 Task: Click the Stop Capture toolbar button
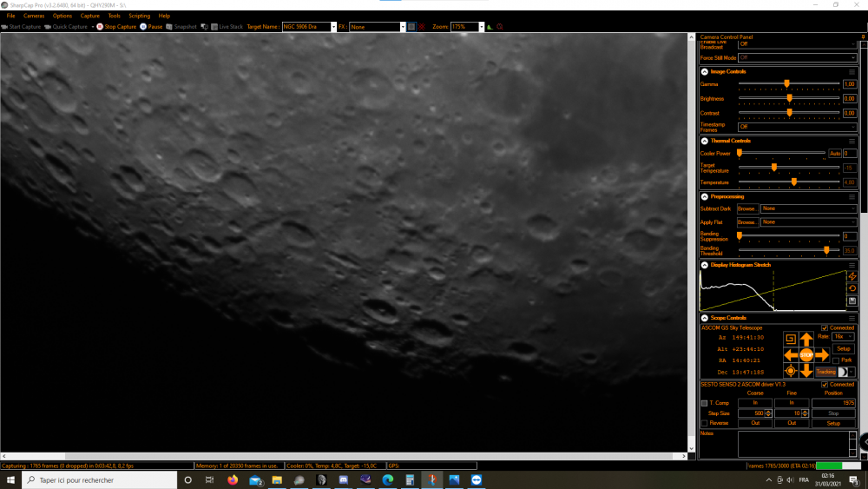[116, 27]
